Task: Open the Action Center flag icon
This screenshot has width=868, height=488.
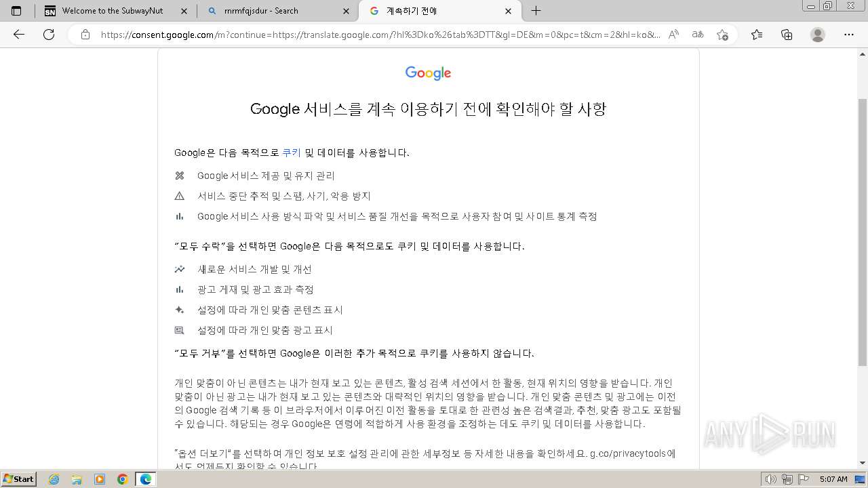Action: (803, 479)
